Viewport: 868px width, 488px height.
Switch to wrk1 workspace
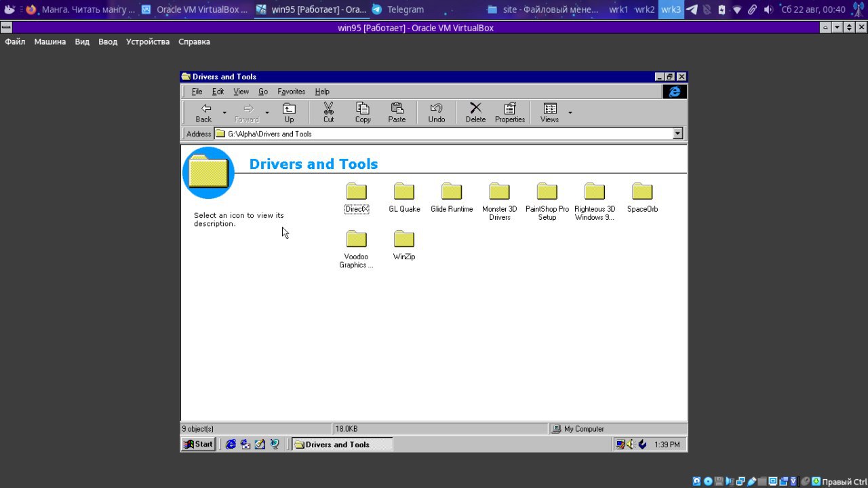618,10
